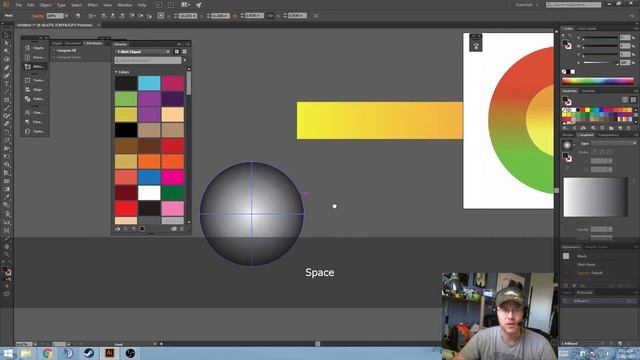Click the color spectrum bar in the Color panel
The image size is (640, 360).
pos(598,81)
